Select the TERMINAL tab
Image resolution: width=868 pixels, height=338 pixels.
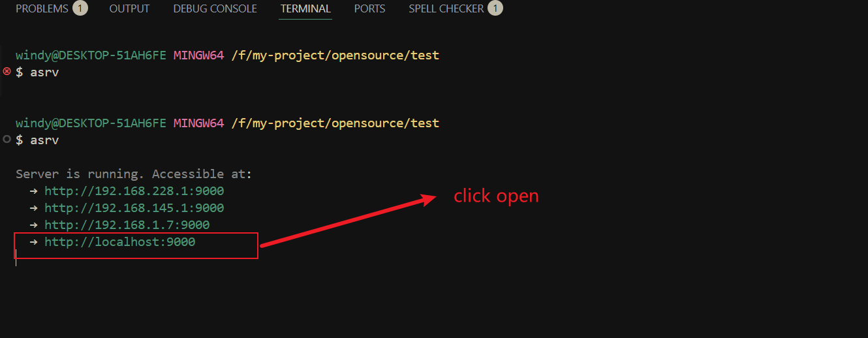click(305, 8)
